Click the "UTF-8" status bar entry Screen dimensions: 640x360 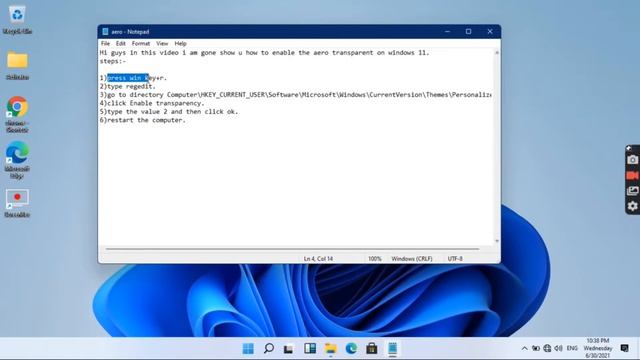point(455,259)
